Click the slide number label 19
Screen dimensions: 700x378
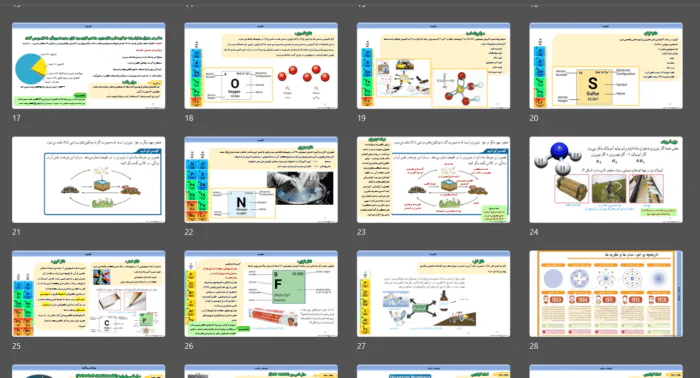361,118
